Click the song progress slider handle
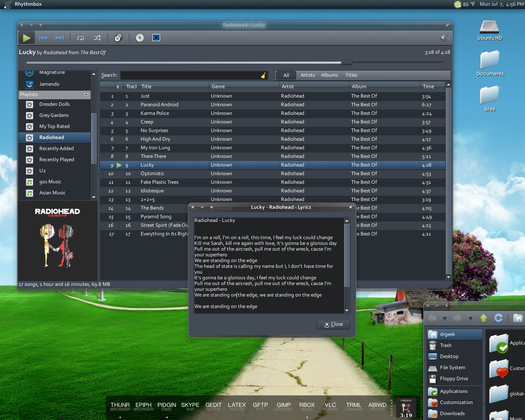The image size is (525, 420). pyautogui.click(x=347, y=63)
